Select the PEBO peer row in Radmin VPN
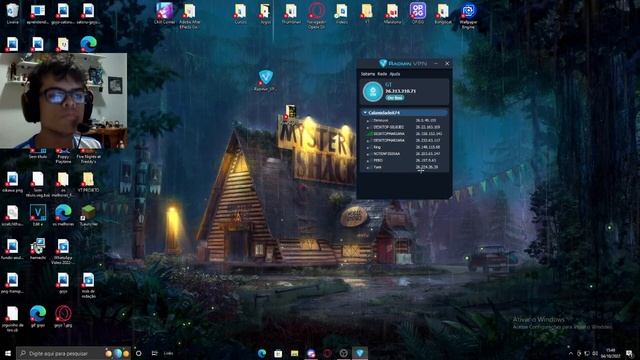This screenshot has height=360, width=640. tap(404, 160)
